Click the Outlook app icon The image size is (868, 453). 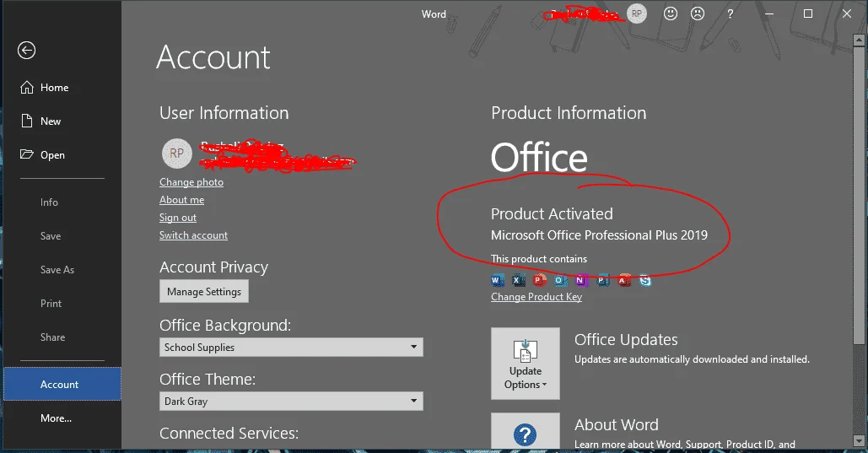pos(560,280)
